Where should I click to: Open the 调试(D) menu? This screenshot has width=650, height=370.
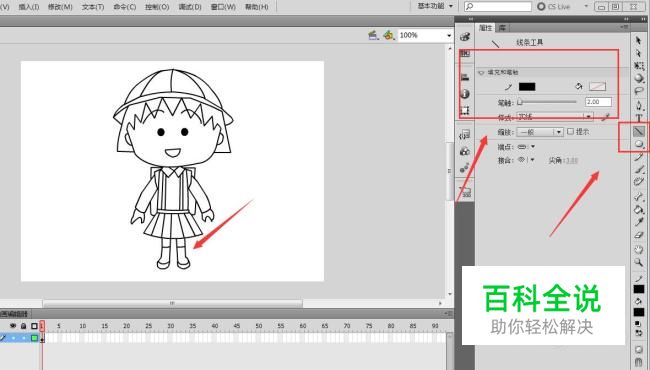point(190,7)
